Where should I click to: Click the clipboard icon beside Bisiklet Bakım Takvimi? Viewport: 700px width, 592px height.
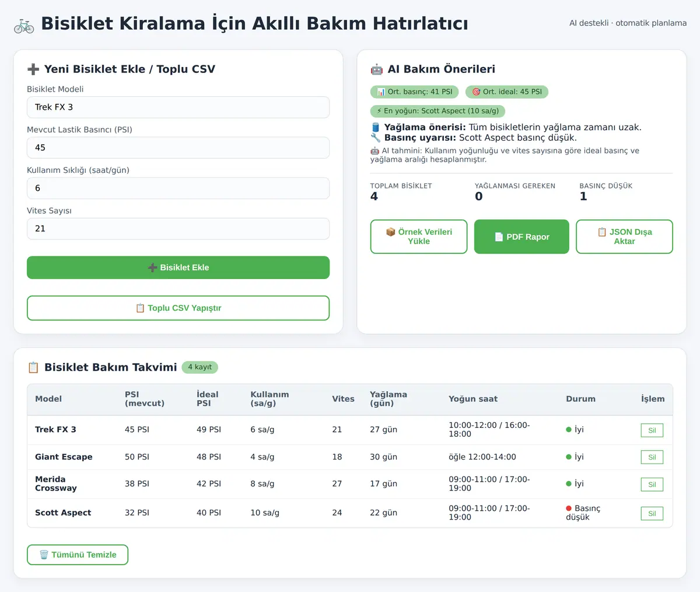point(33,367)
